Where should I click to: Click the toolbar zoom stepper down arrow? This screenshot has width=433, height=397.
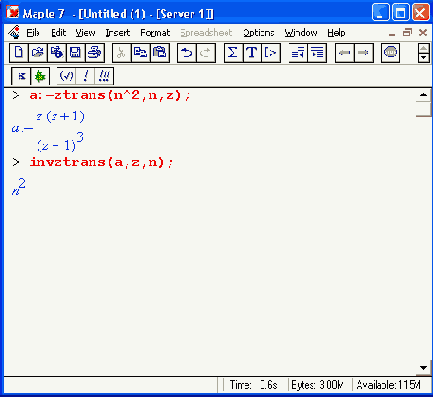pyautogui.click(x=423, y=58)
